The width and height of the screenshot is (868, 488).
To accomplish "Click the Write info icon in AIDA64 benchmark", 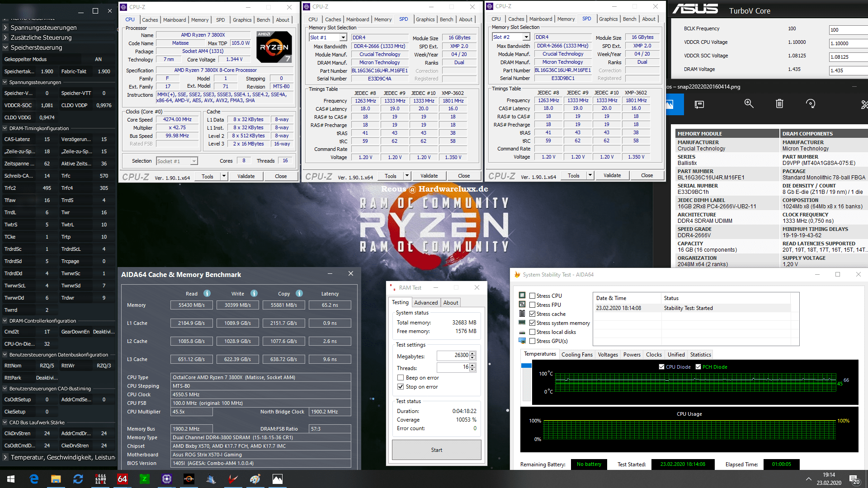I will 254,293.
